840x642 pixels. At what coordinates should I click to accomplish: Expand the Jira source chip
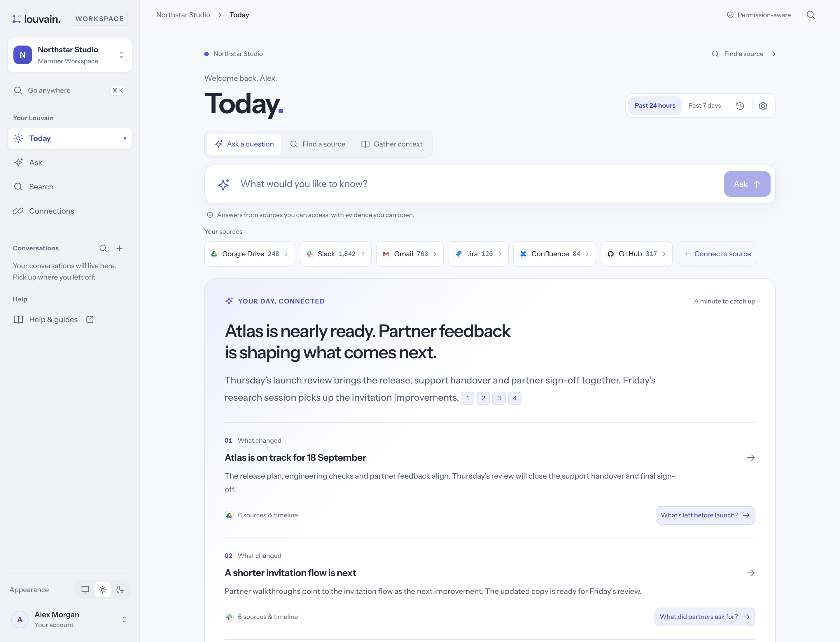tap(478, 254)
